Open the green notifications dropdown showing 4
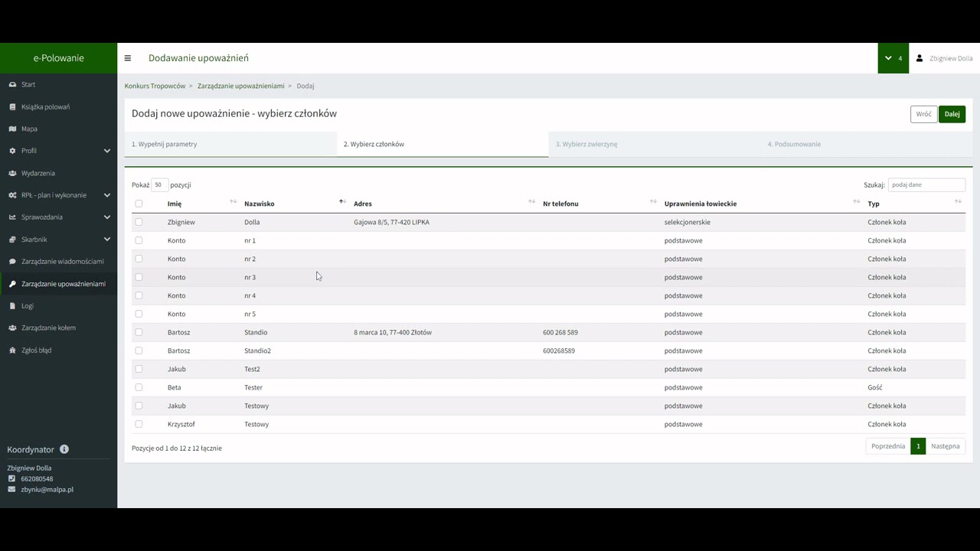Screen dimensions: 980x551 (x=893, y=58)
